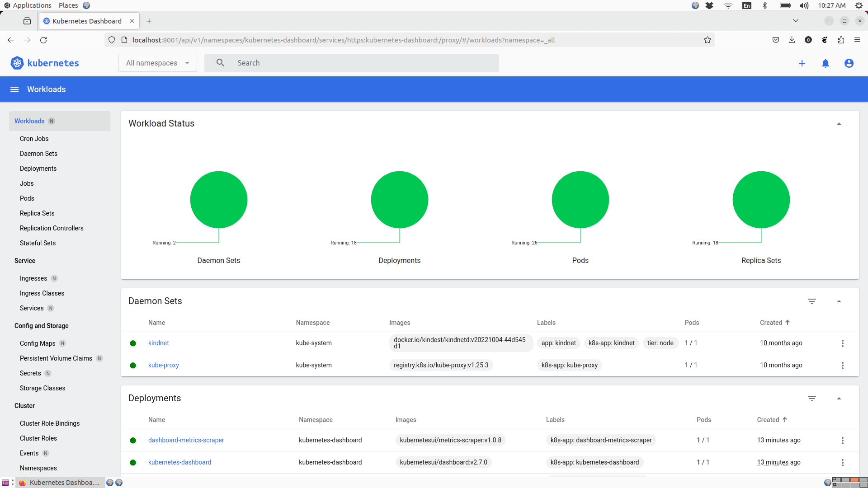Image resolution: width=868 pixels, height=488 pixels.
Task: Open the dashboard-metrics-scraper deployment link
Action: [186, 440]
